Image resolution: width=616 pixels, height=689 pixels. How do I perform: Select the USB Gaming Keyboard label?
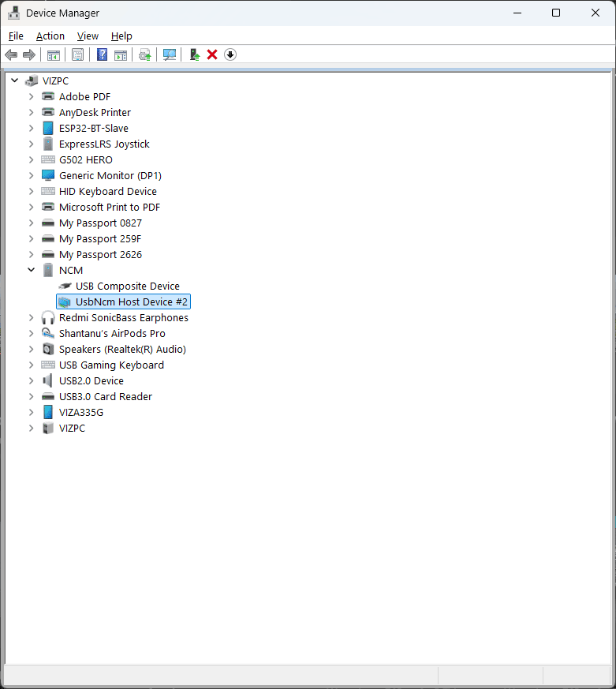pos(111,365)
